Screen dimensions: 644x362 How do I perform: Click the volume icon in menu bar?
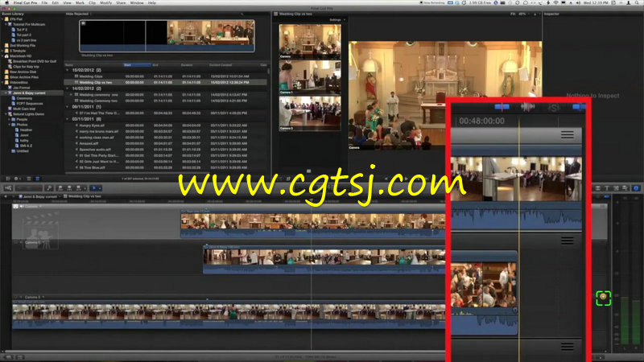coord(578,3)
